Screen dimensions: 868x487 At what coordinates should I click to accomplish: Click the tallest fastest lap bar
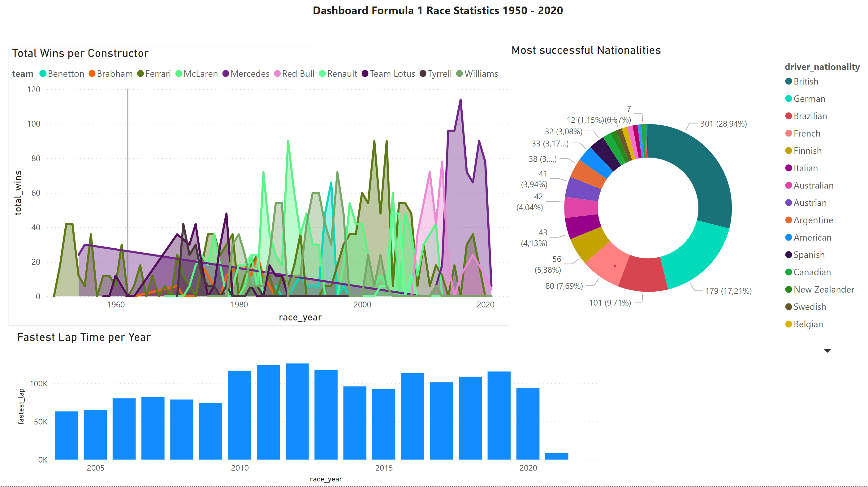(x=297, y=411)
